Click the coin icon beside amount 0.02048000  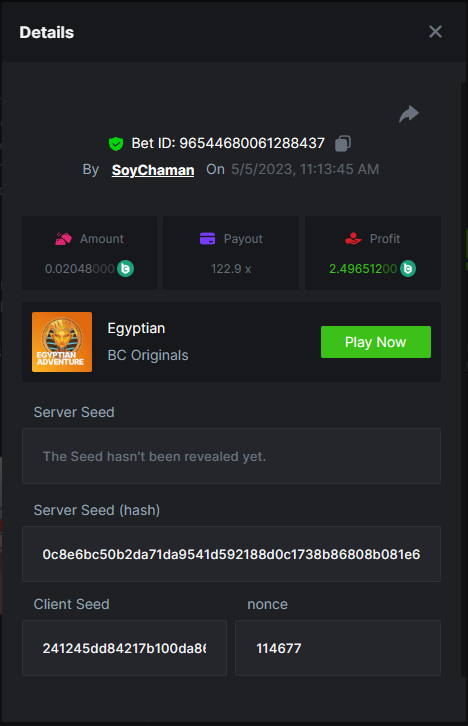pos(125,269)
